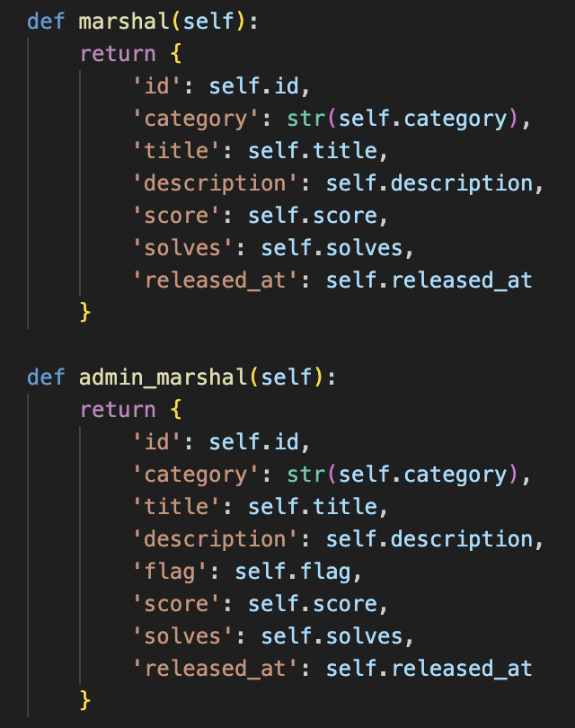Viewport: 575px width, 728px height.
Task: Click the return keyword in marshal
Action: coord(118,54)
